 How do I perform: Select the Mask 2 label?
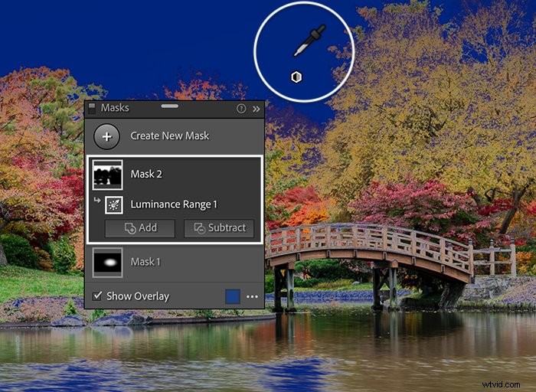[146, 174]
